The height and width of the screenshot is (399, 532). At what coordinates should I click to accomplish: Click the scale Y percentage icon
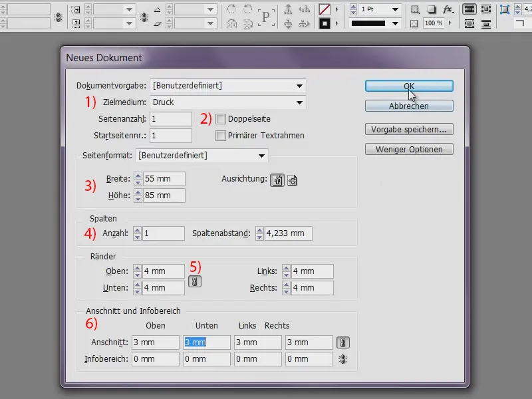point(76,24)
